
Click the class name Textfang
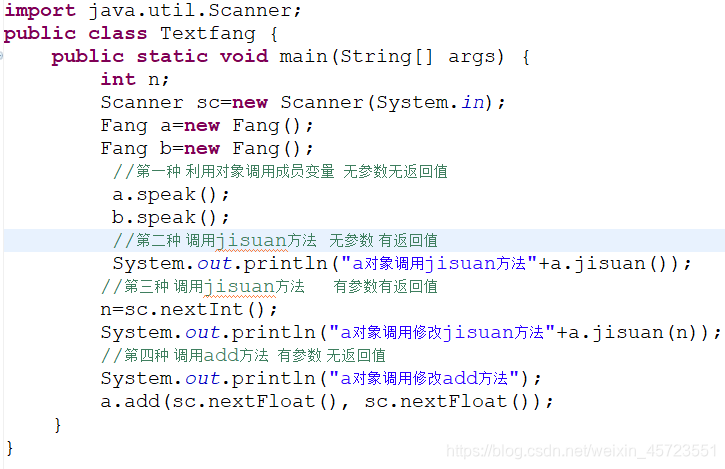pyautogui.click(x=208, y=33)
